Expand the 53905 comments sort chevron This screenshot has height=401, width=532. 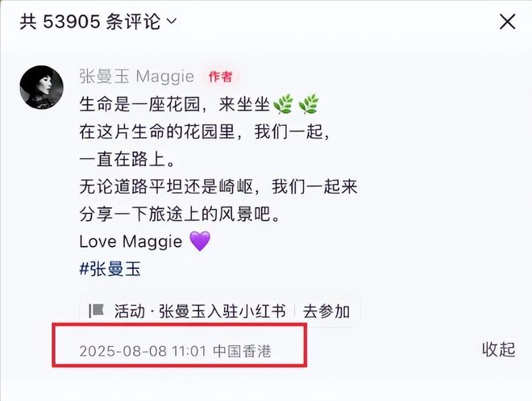172,22
